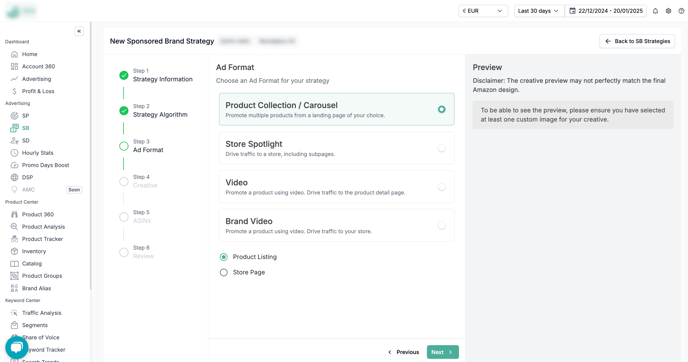Click the Next button

click(x=443, y=352)
